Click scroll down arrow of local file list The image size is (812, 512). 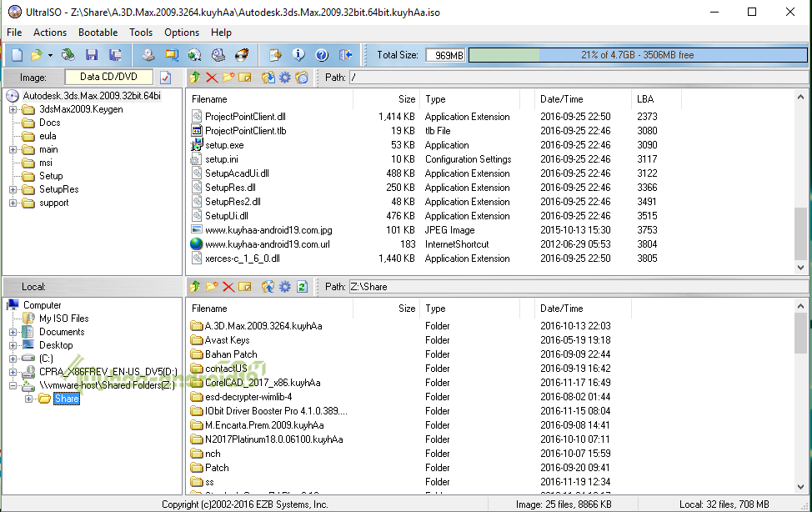[800, 487]
